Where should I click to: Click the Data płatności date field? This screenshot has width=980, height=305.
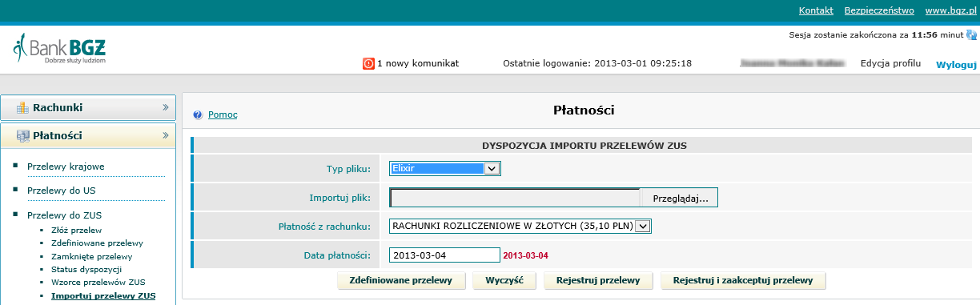444,255
